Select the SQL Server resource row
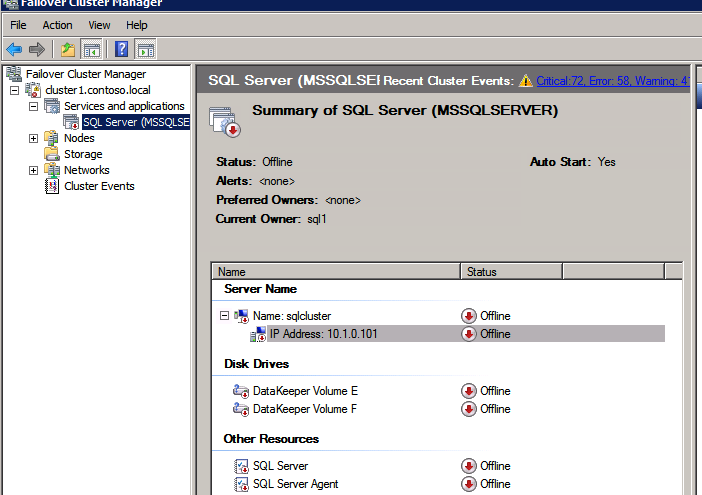This screenshot has height=495, width=702. click(281, 466)
